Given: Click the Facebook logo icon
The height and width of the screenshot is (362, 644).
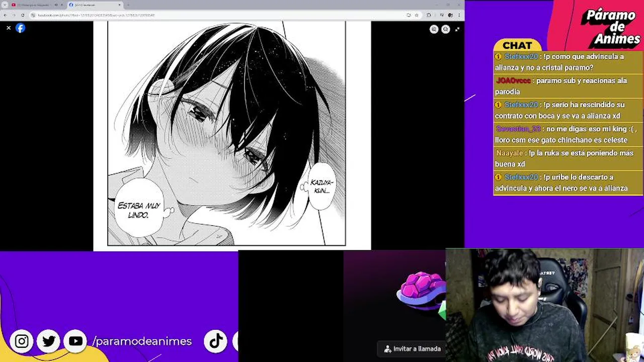Looking at the screenshot, I should coord(20,28).
